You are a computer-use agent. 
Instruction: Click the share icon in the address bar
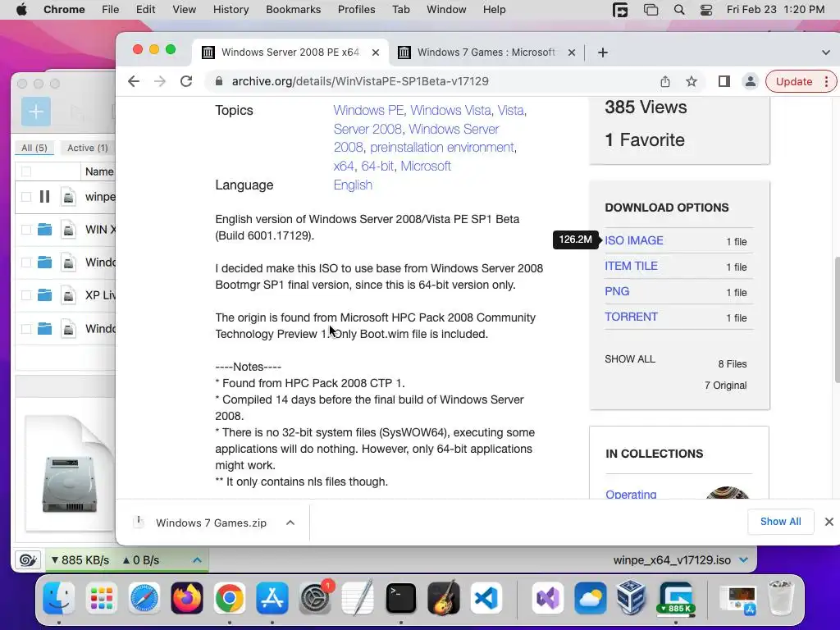tap(664, 81)
